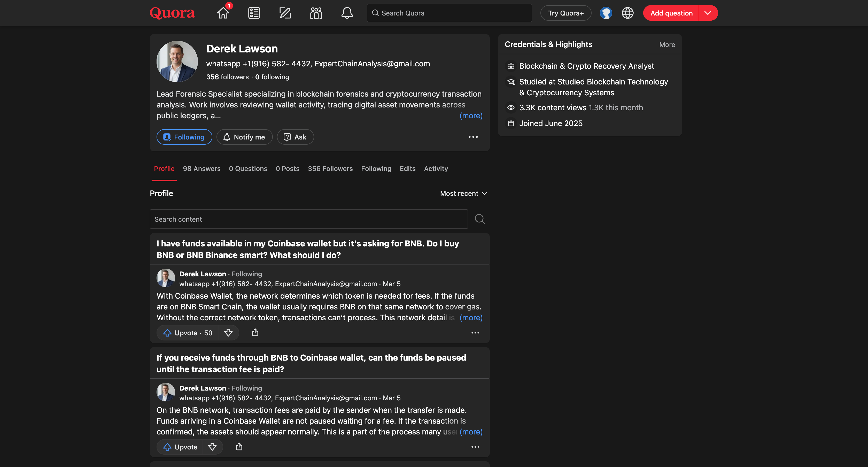Click Derek Lawson name in second answer
The width and height of the screenshot is (868, 467).
coord(203,388)
